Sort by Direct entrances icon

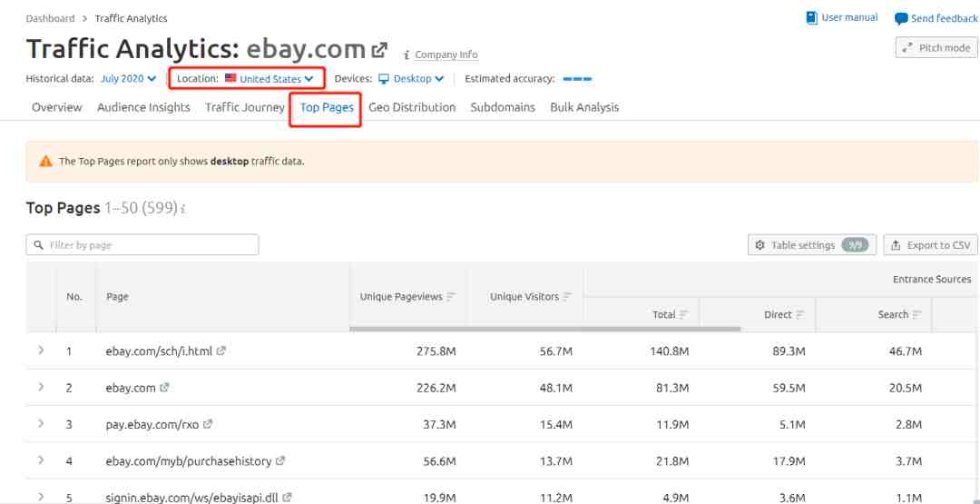pos(800,314)
